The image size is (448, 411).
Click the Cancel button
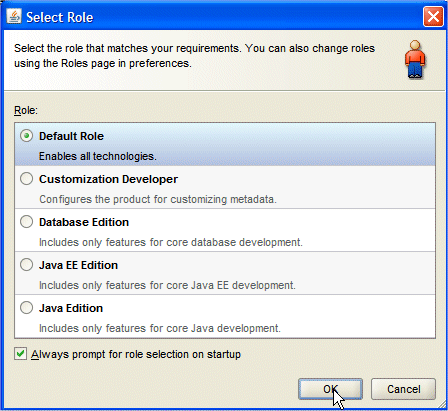click(403, 389)
